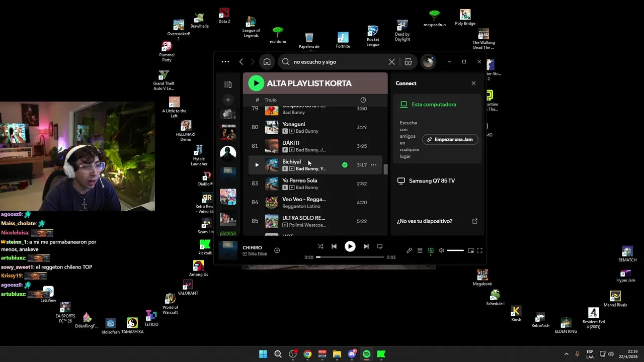Select the Dead by Daylight desktop icon

(x=402, y=31)
